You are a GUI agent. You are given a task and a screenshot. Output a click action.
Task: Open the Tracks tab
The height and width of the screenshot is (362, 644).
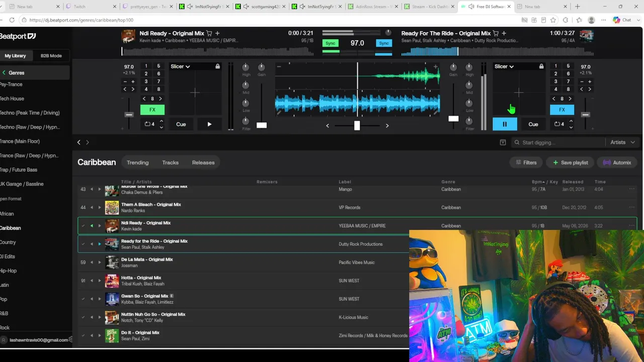click(170, 162)
